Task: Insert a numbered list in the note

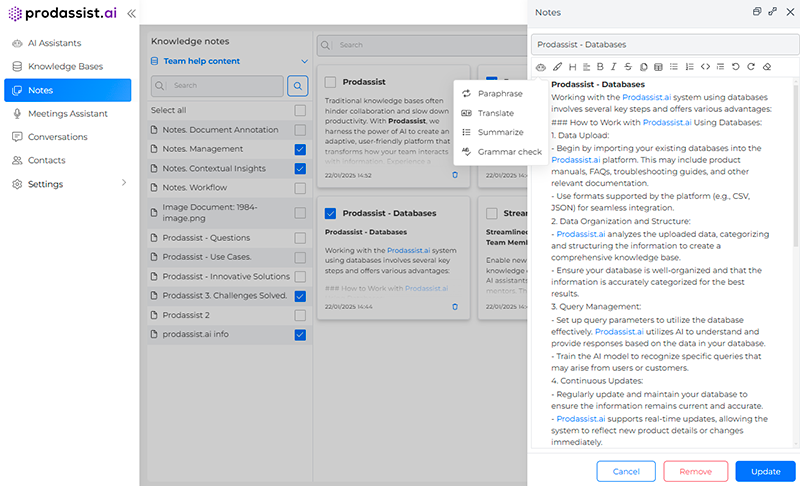Action: [689, 67]
